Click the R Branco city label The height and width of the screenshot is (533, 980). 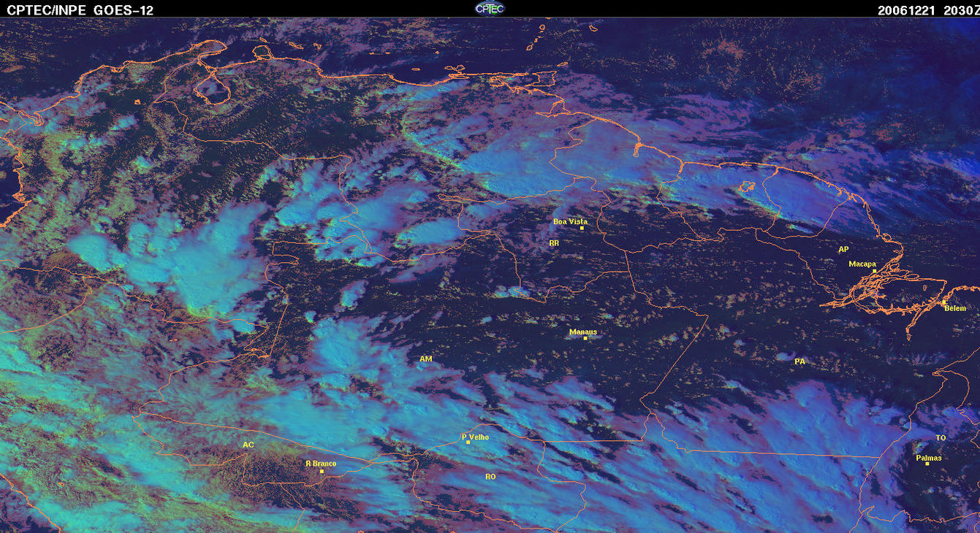click(x=320, y=464)
